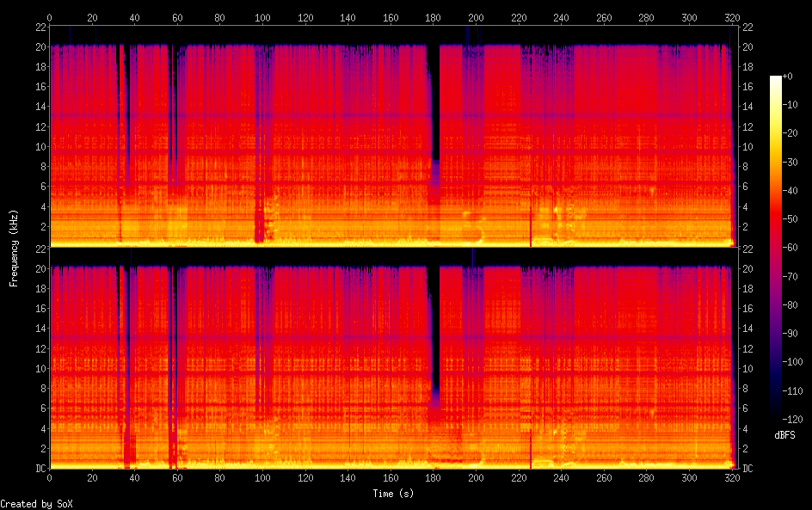
Task: Click the "Time (s)" axis label
Action: point(393,494)
